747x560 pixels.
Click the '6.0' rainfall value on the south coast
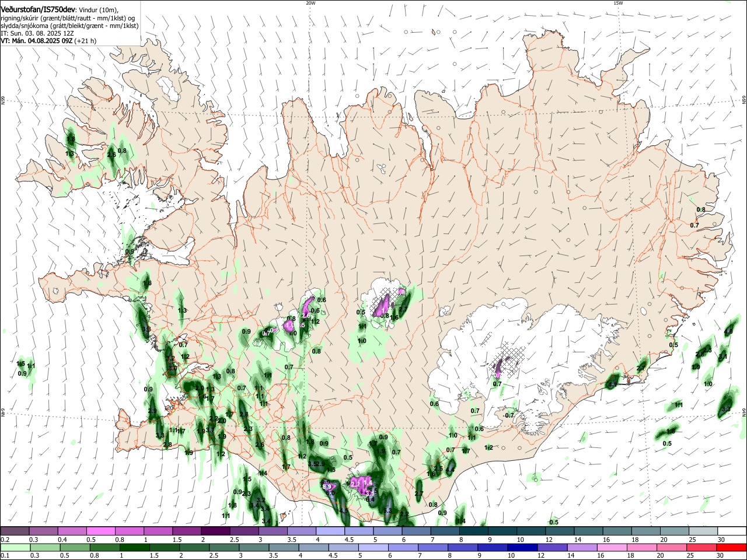pos(330,493)
